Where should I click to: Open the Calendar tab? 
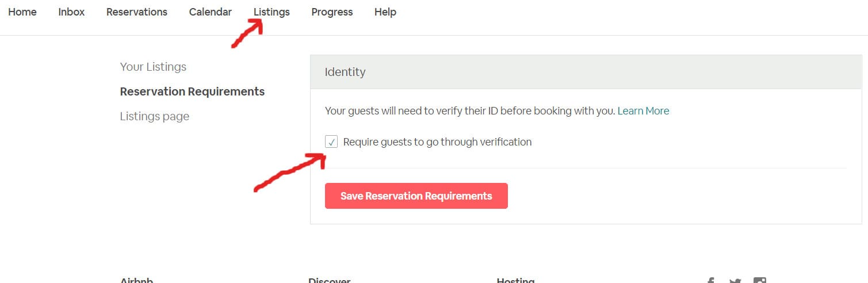[x=211, y=12]
